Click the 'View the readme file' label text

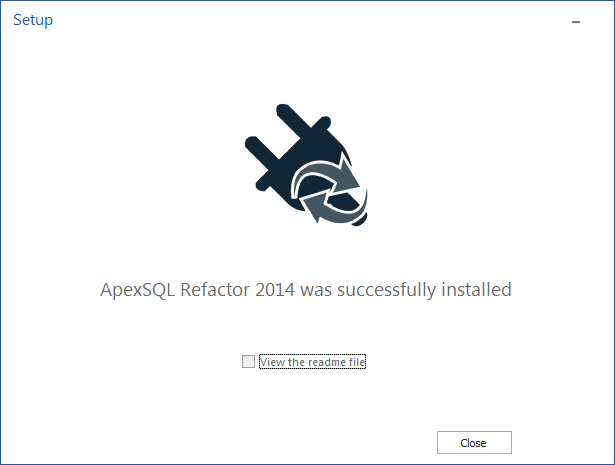pos(312,362)
